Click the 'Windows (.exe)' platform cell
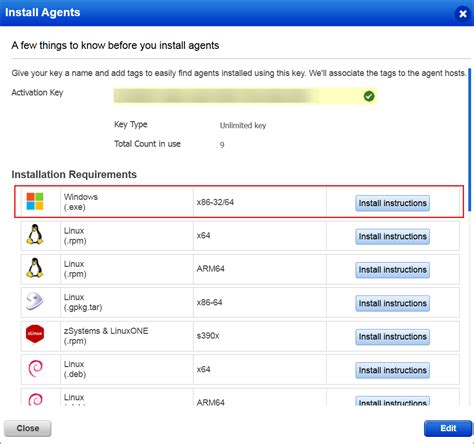The width and height of the screenshot is (474, 444). coord(127,202)
